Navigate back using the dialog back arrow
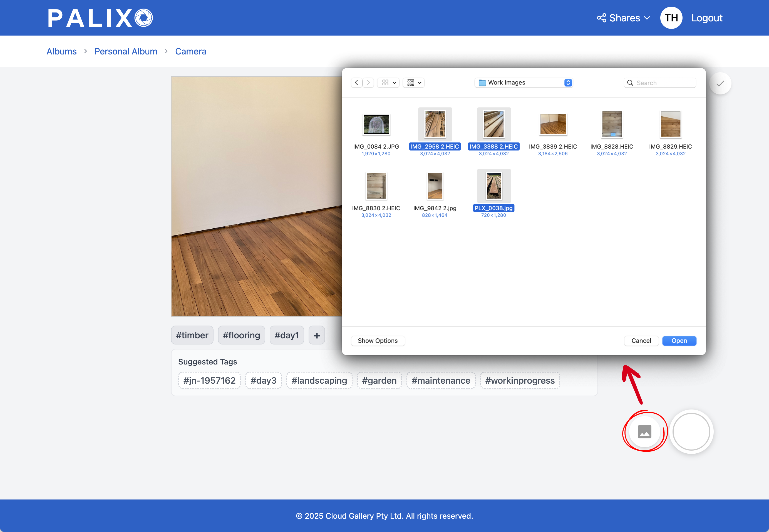Screen dimensions: 769x532 (356, 83)
